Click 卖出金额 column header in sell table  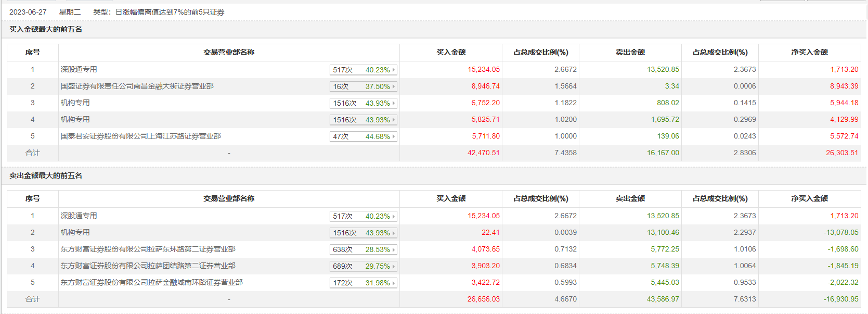point(630,198)
